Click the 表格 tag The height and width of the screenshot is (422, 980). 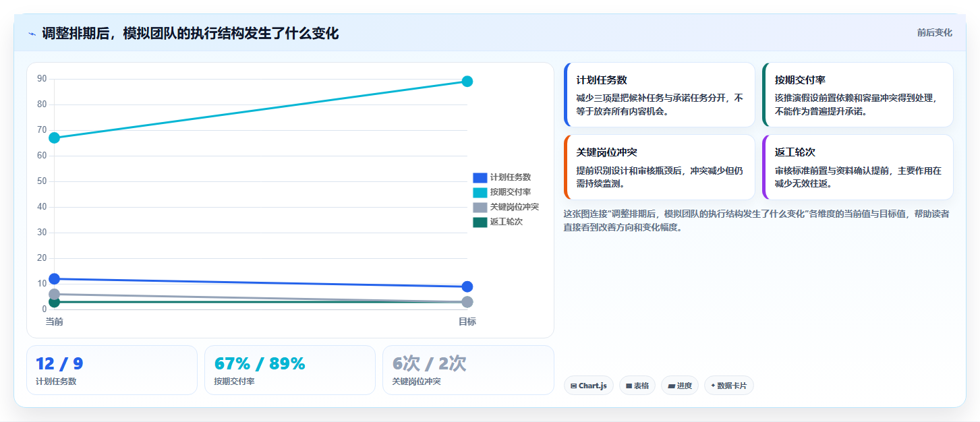click(637, 386)
